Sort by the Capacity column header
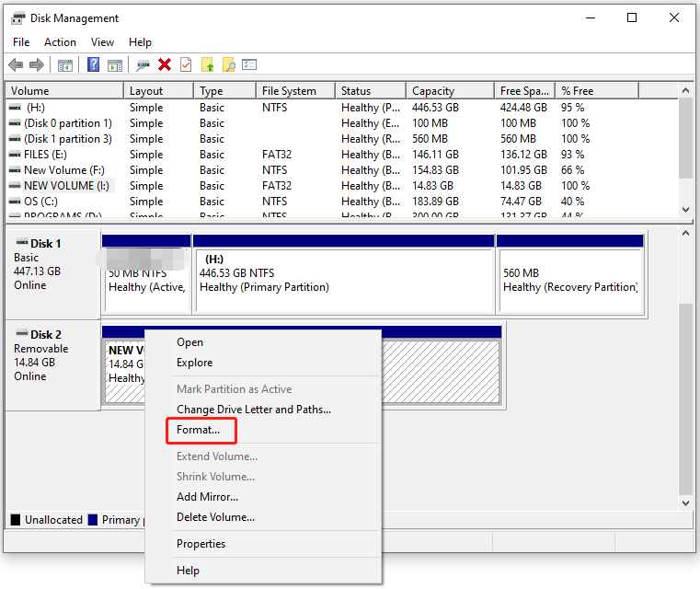Screen dimensions: 700x589 [433, 91]
